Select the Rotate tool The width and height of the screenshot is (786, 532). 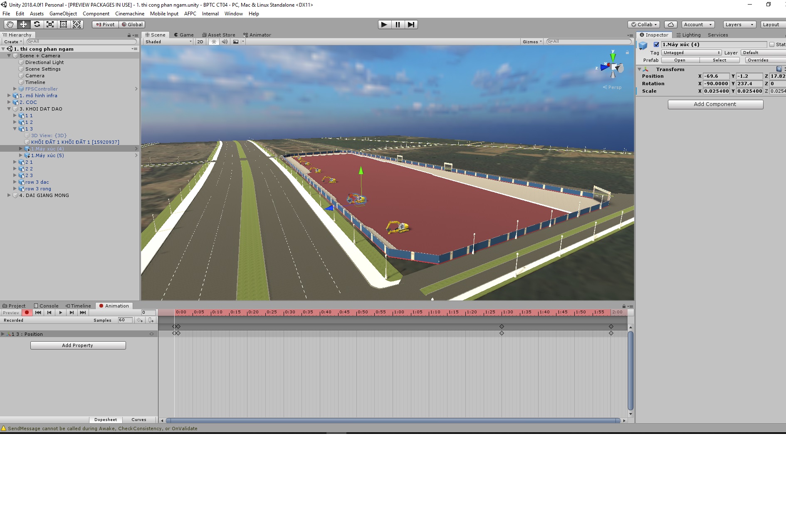[x=37, y=25]
